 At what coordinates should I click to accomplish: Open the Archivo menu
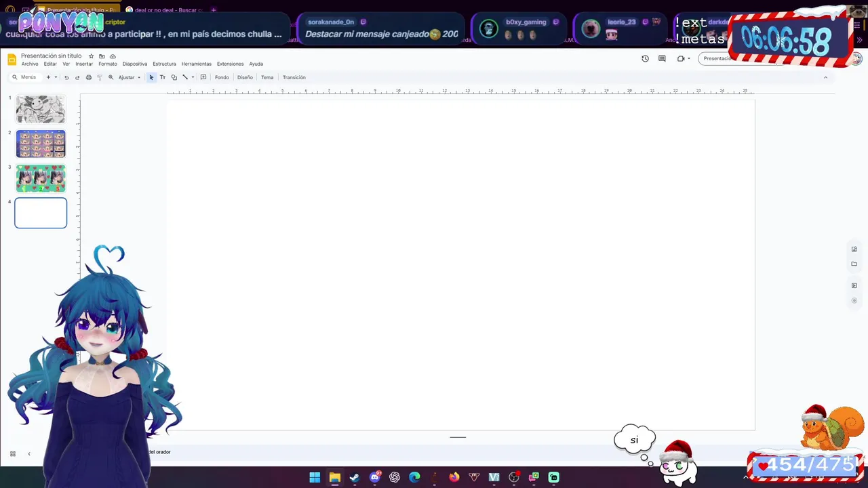[30, 64]
